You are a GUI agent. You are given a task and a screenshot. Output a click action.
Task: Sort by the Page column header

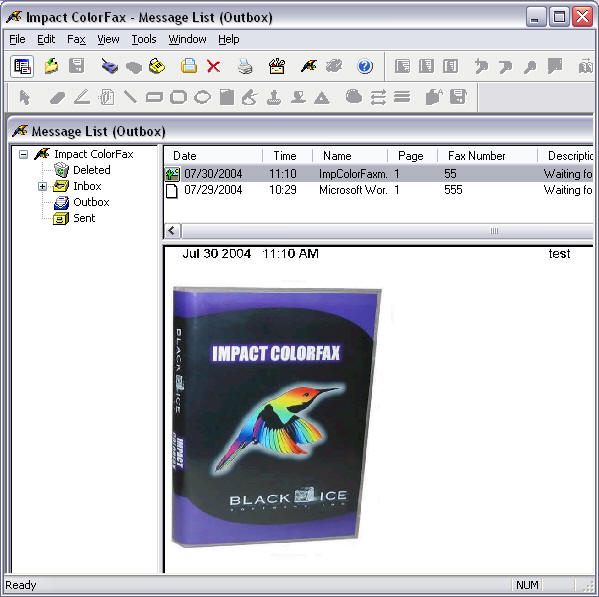(413, 156)
